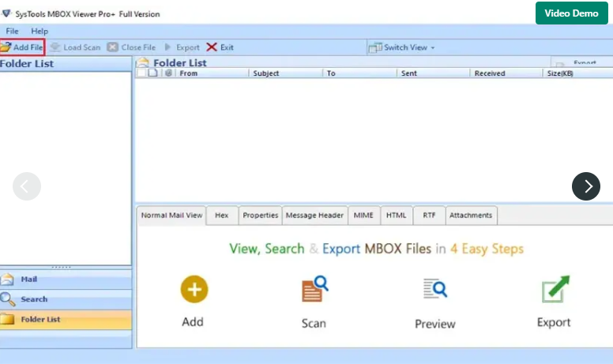The width and height of the screenshot is (613, 364).
Task: Open the File menu
Action: tap(13, 31)
